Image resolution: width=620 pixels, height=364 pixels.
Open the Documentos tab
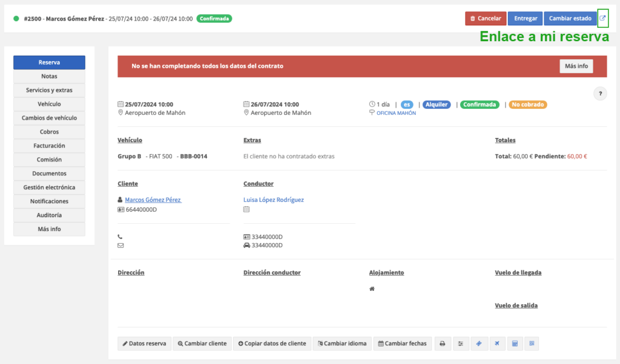[x=50, y=174]
